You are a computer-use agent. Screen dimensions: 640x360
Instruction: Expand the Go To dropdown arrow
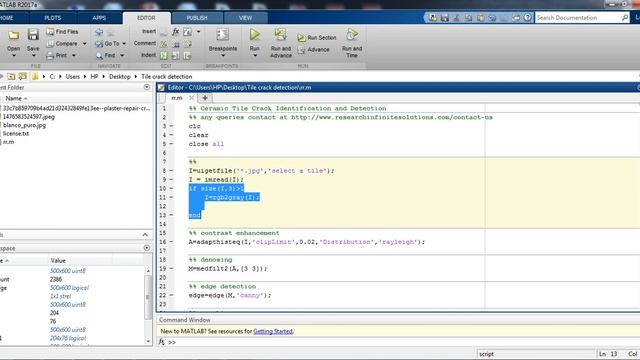pyautogui.click(x=124, y=44)
